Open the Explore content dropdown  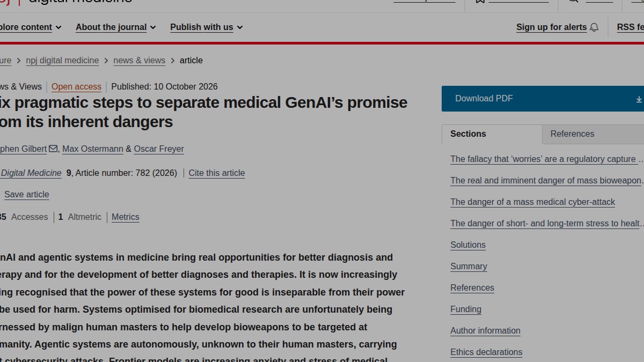(31, 27)
